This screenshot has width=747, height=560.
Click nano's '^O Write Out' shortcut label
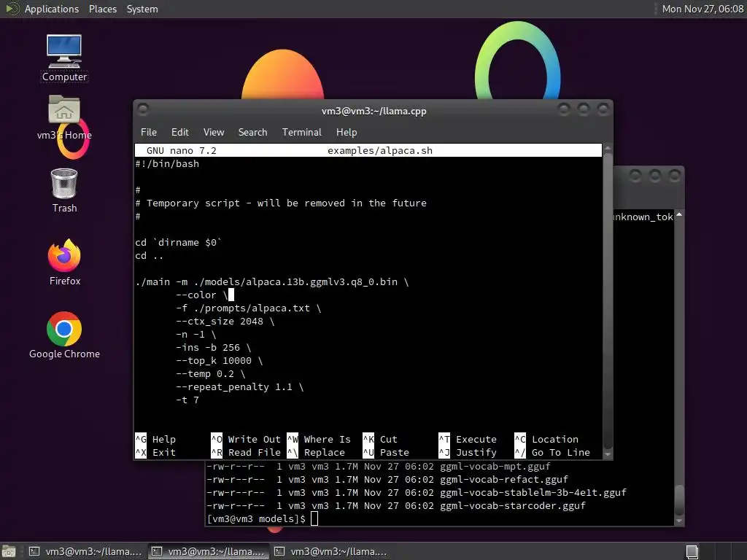point(246,440)
